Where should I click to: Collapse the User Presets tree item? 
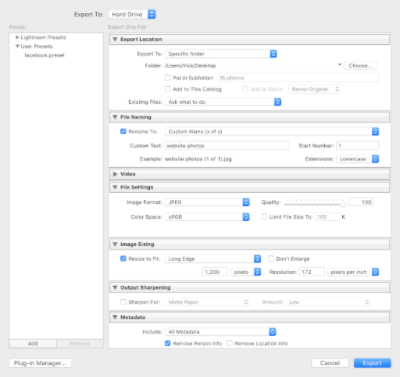pyautogui.click(x=17, y=46)
